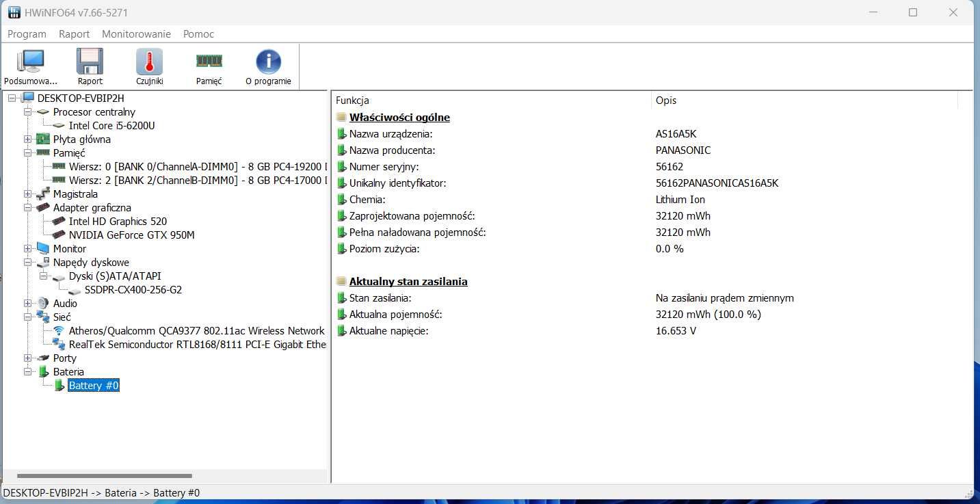The width and height of the screenshot is (980, 504).
Task: Click the 16.653 V voltage value
Action: click(676, 331)
